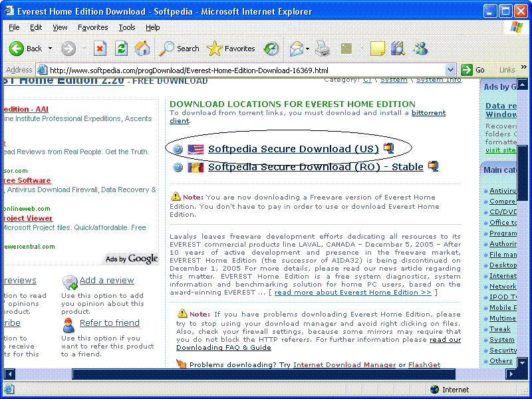Click the help icon beside the US download
Image resolution: width=532 pixels, height=399 pixels.
click(178, 150)
